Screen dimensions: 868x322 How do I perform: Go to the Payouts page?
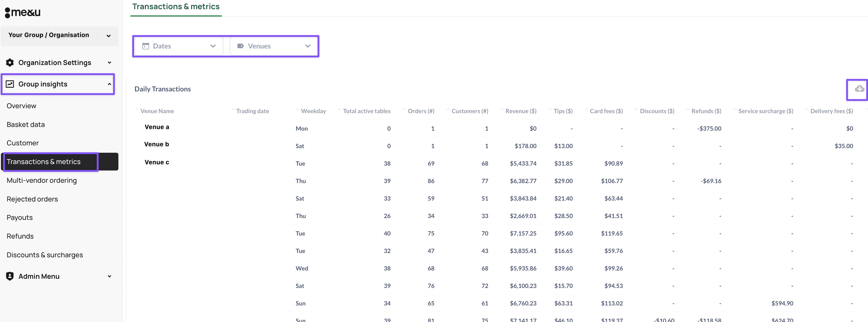(20, 218)
